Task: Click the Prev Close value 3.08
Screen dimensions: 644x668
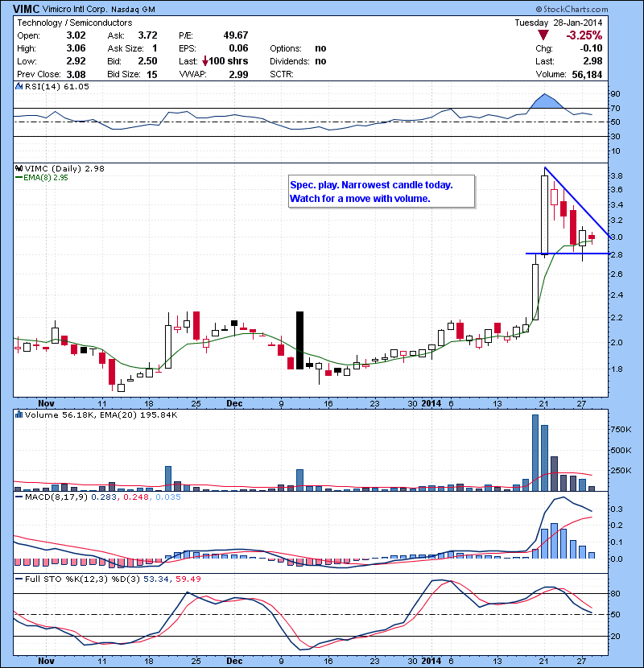Action: 76,74
